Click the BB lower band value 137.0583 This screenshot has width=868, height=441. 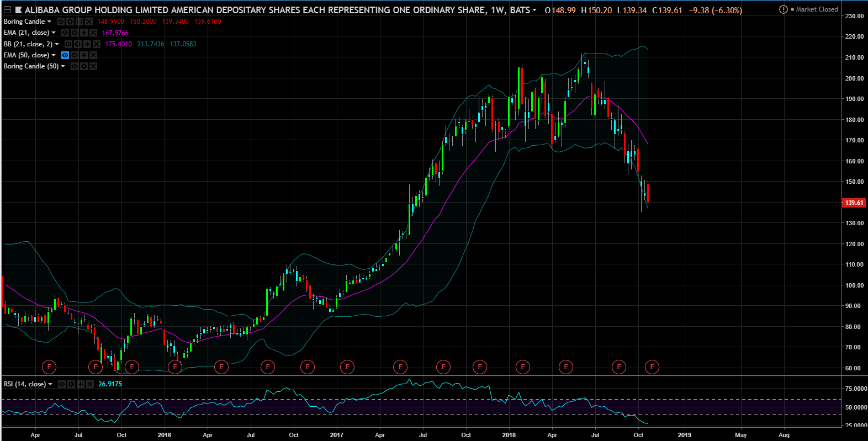pyautogui.click(x=183, y=44)
